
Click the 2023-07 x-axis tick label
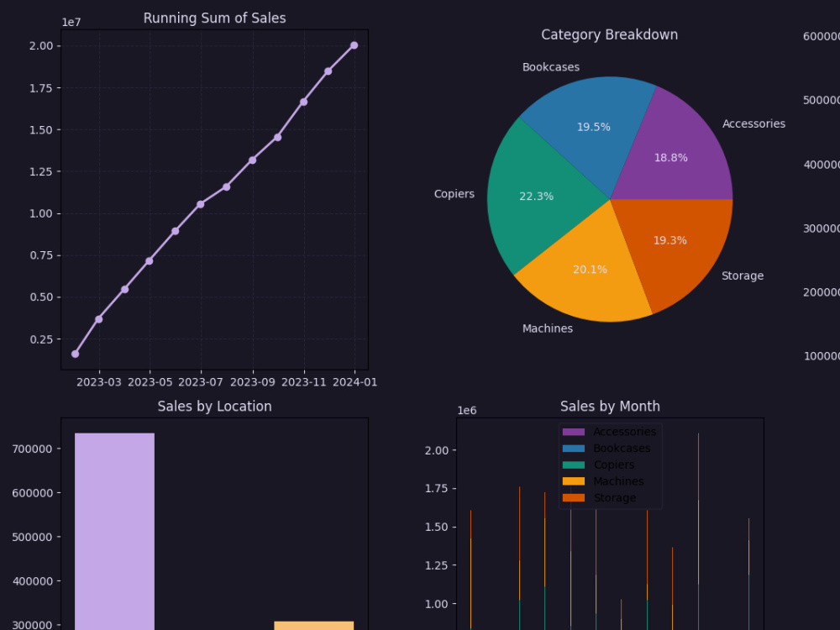[x=201, y=382]
